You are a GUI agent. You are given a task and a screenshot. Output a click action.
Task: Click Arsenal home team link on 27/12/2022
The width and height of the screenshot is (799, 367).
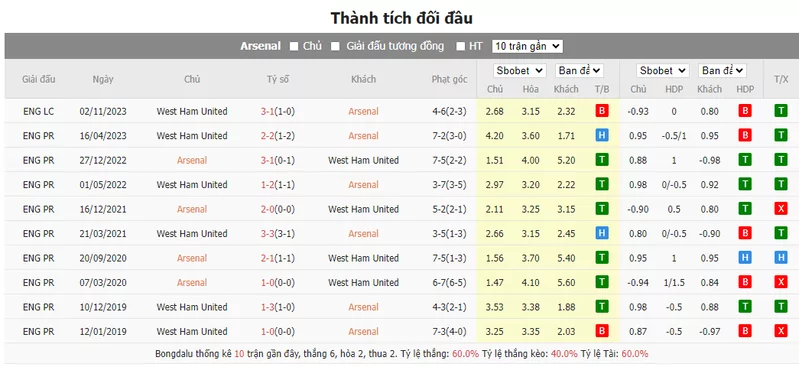[192, 160]
